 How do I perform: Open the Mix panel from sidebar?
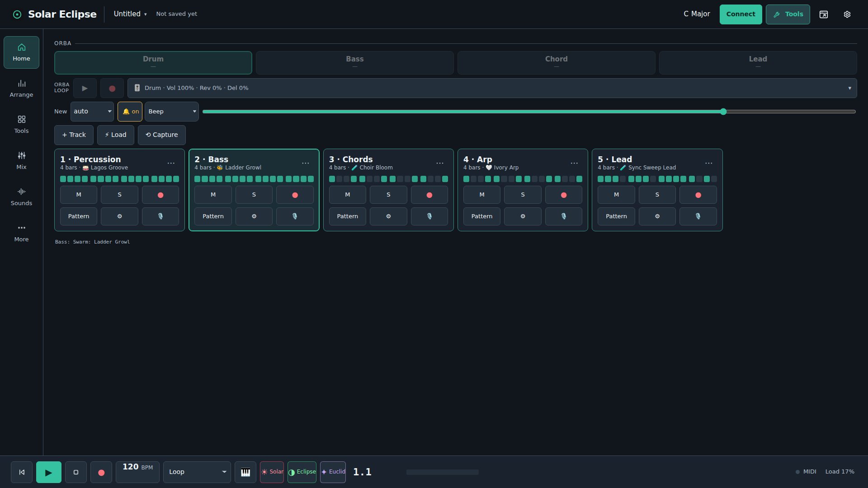point(21,161)
